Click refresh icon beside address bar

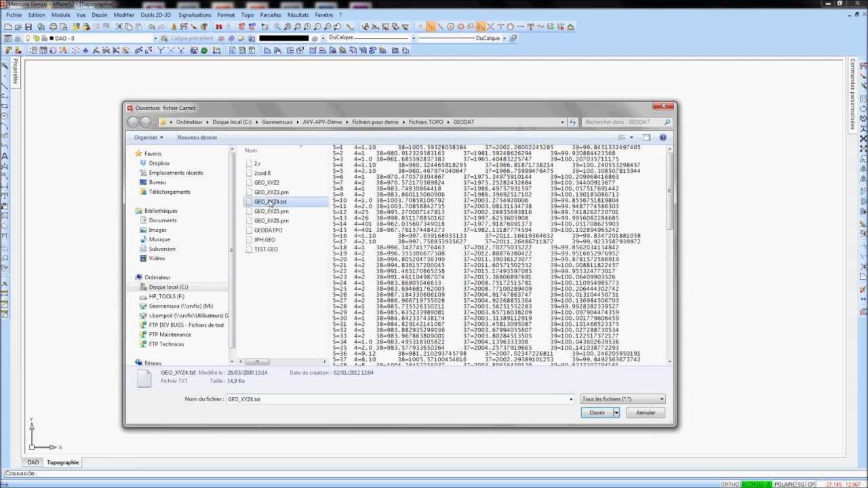(573, 122)
